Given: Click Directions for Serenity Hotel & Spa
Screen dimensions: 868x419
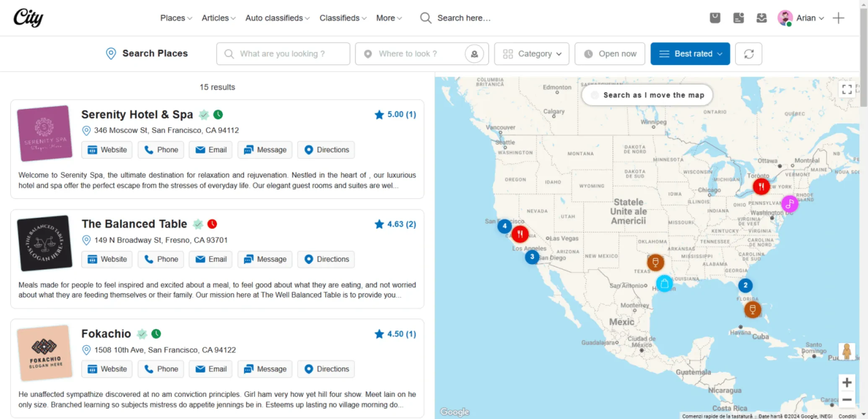Looking at the screenshot, I should (326, 150).
